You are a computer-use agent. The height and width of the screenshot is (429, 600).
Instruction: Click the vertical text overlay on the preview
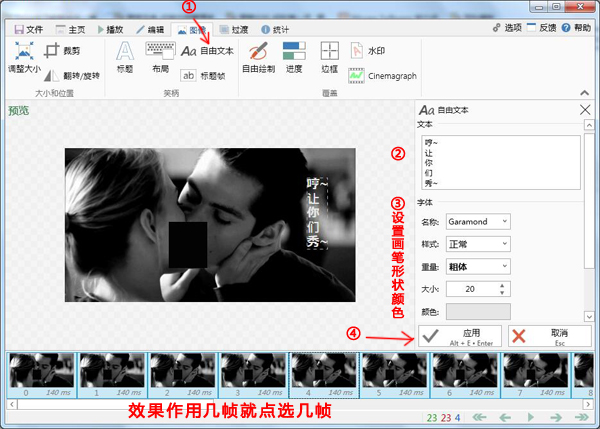coord(317,213)
